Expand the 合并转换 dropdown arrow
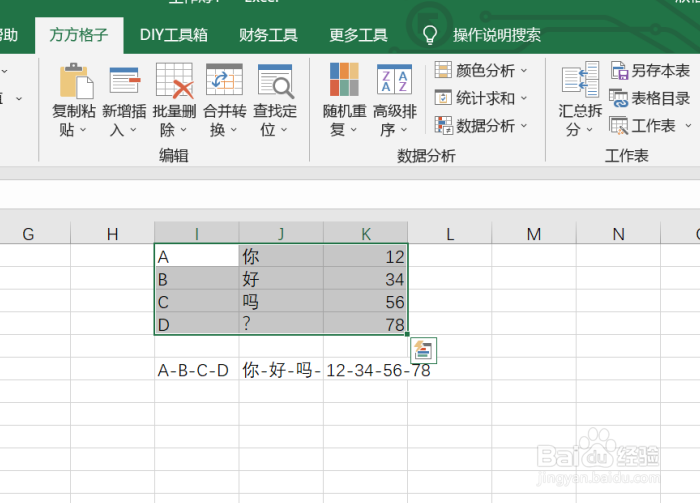The width and height of the screenshot is (700, 503). (x=234, y=130)
